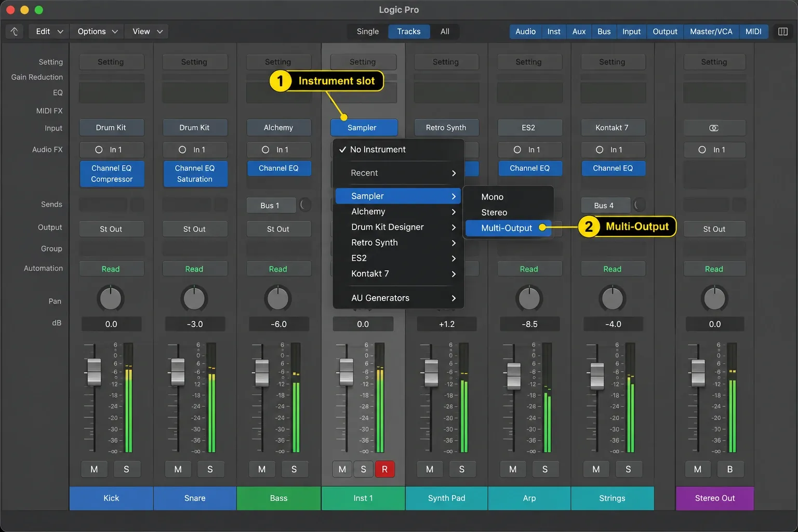Toggle the channel strip layout icon
The height and width of the screenshot is (532, 798).
coord(783,32)
